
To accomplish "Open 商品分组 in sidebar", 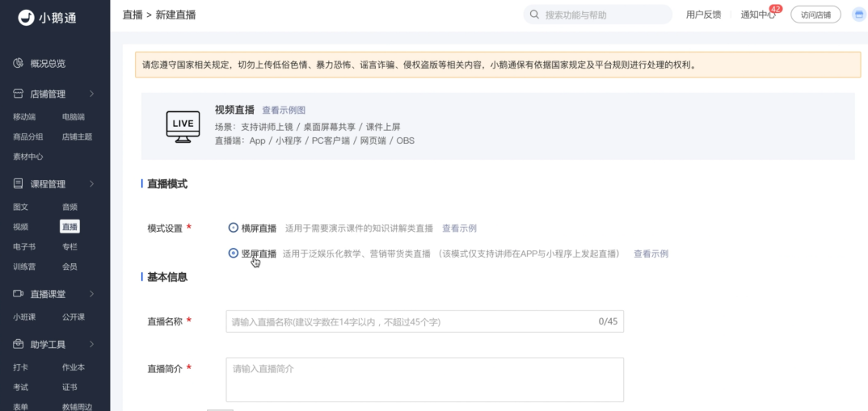I will (28, 136).
